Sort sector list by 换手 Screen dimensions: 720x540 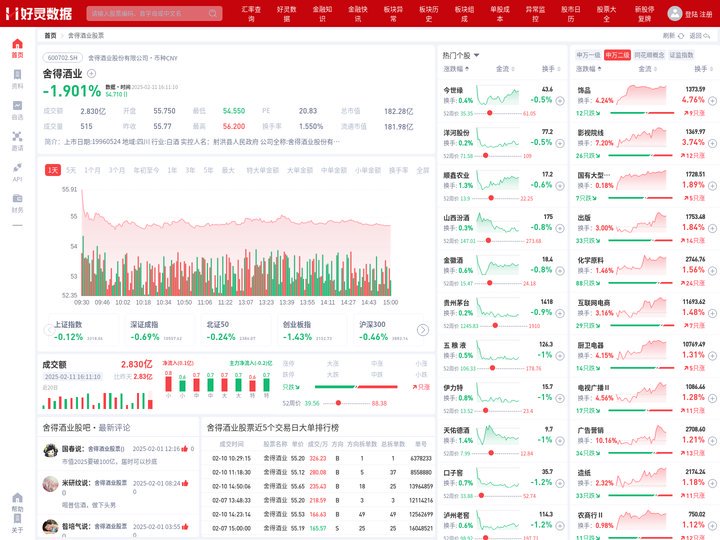pos(703,69)
